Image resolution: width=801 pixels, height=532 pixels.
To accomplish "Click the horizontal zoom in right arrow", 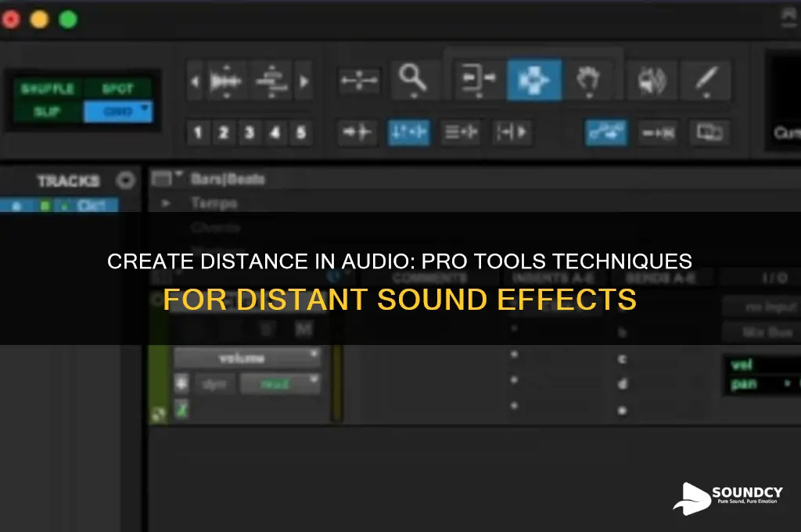I will pyautogui.click(x=304, y=81).
